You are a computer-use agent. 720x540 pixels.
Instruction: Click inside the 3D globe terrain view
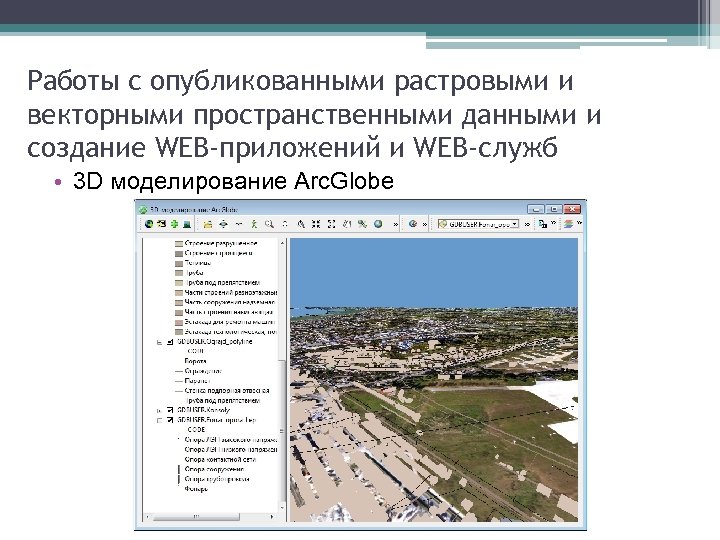pyautogui.click(x=434, y=380)
